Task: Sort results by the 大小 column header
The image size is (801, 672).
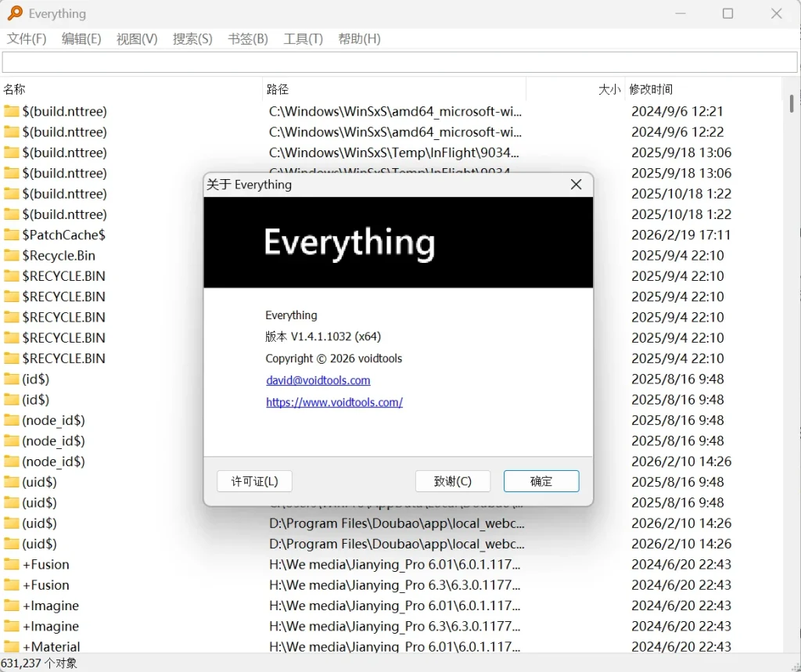Action: coord(609,88)
